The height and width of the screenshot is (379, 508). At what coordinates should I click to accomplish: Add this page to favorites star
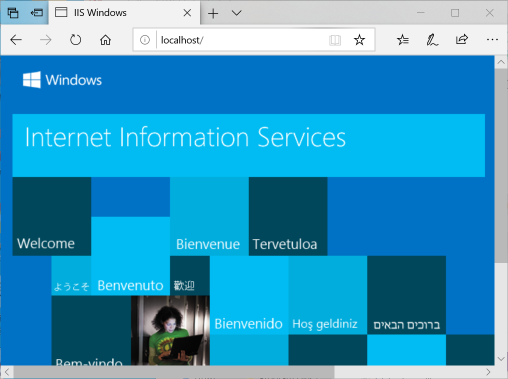(x=359, y=40)
